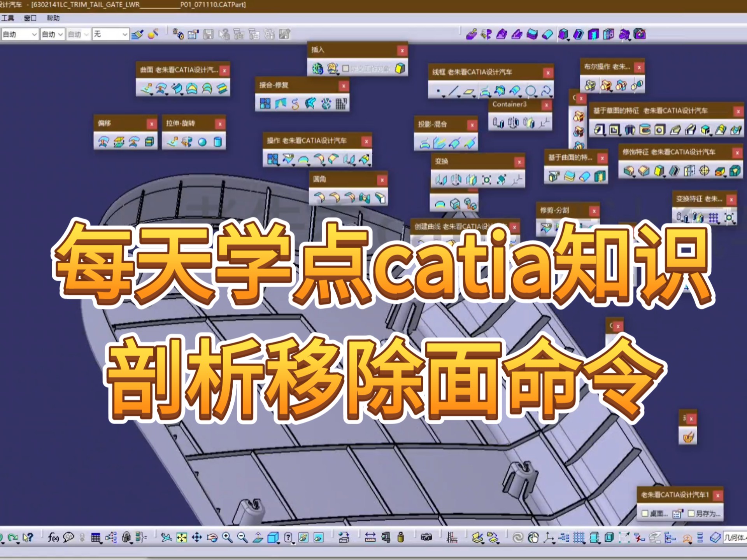Screen dimensions: 747x560
Task: Click the Pocket icon in 基于草图的特征 toolbar
Action: pos(614,129)
